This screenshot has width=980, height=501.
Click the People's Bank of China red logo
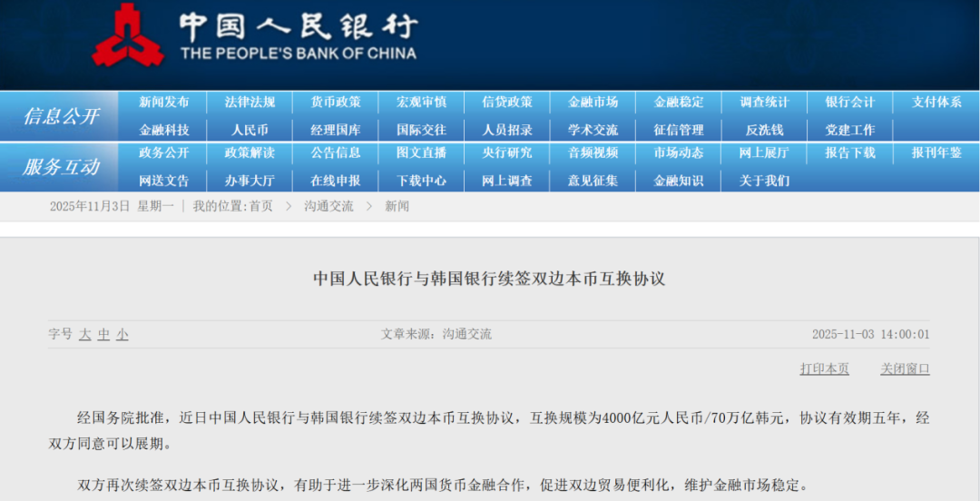point(128,35)
